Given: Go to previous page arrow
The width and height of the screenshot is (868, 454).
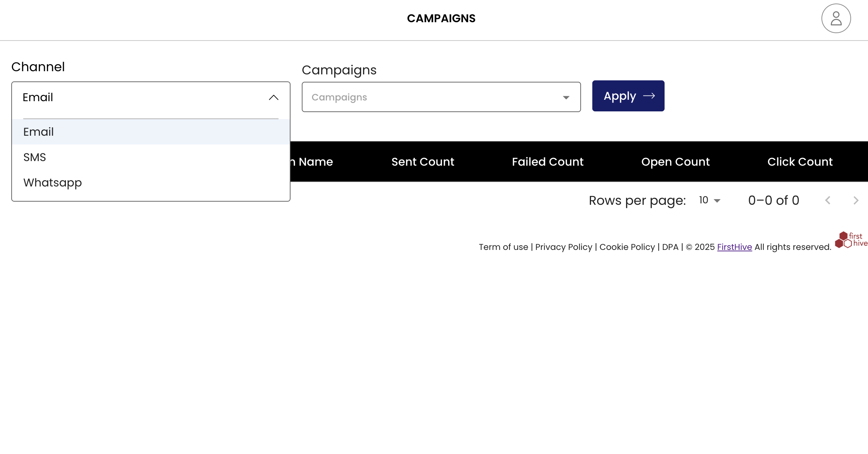Looking at the screenshot, I should (828, 200).
